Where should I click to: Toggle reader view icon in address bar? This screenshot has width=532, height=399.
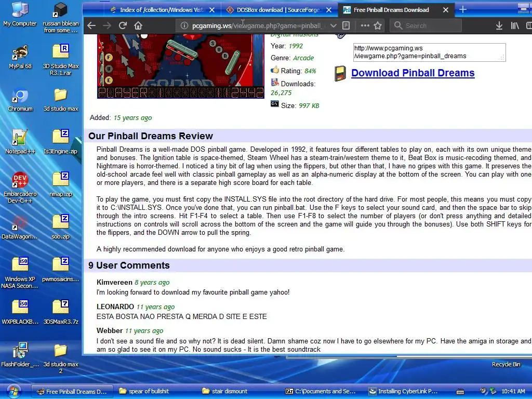pos(345,26)
